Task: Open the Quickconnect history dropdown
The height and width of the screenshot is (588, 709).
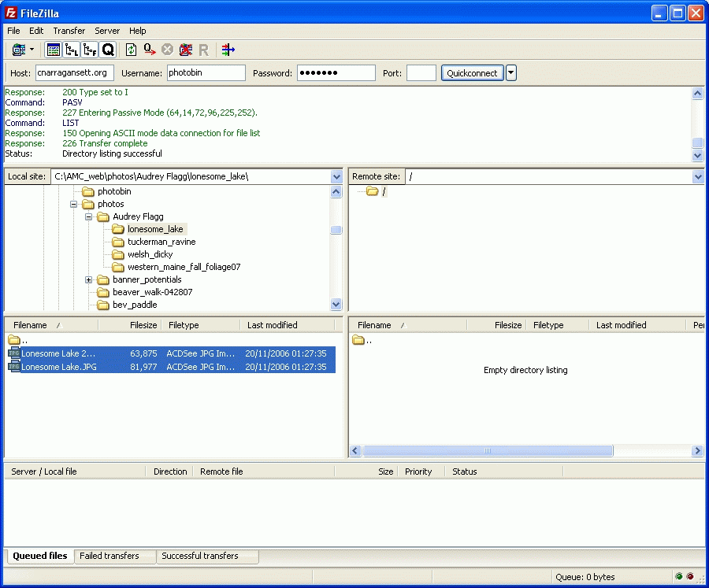Action: [x=511, y=73]
